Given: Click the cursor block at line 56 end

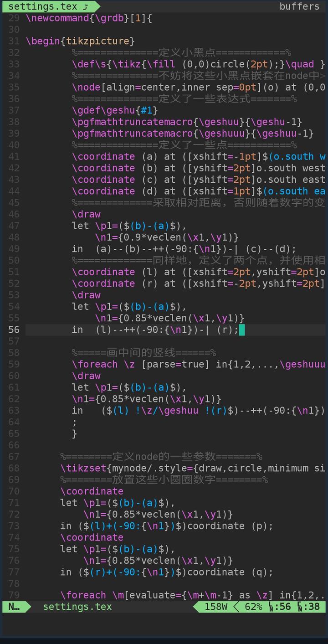Looking at the screenshot, I should click(x=242, y=330).
